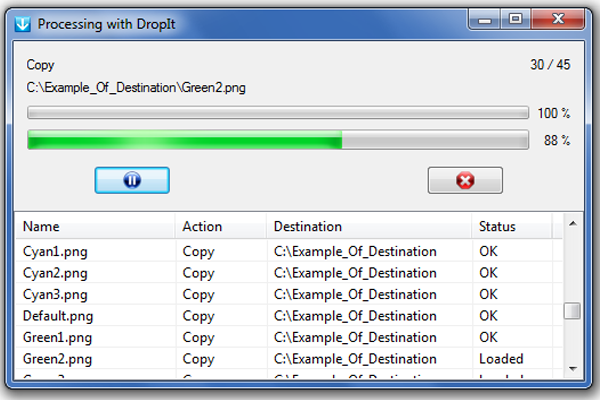Close the Processing with DropIt window
The image size is (600, 400).
pyautogui.click(x=558, y=19)
